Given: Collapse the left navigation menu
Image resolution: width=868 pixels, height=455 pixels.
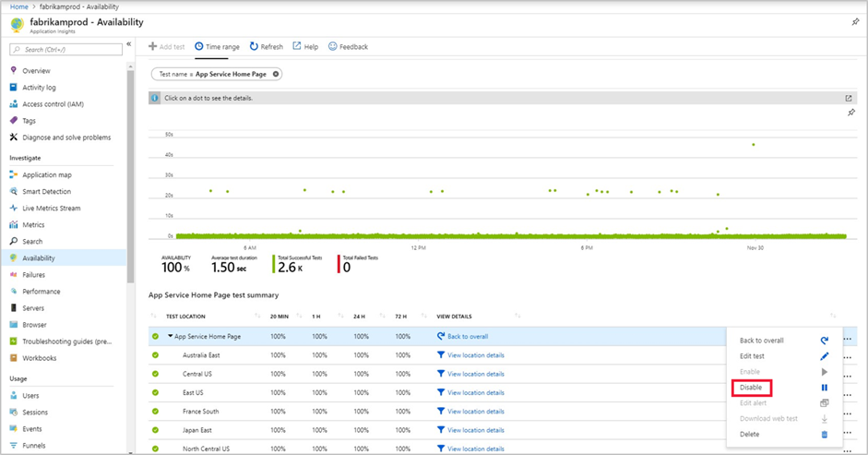Looking at the screenshot, I should (x=129, y=45).
